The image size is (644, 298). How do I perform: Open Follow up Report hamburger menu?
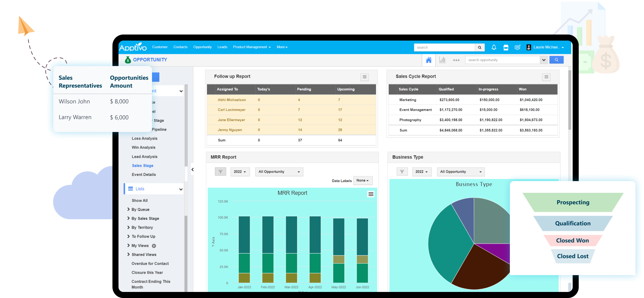click(x=365, y=77)
